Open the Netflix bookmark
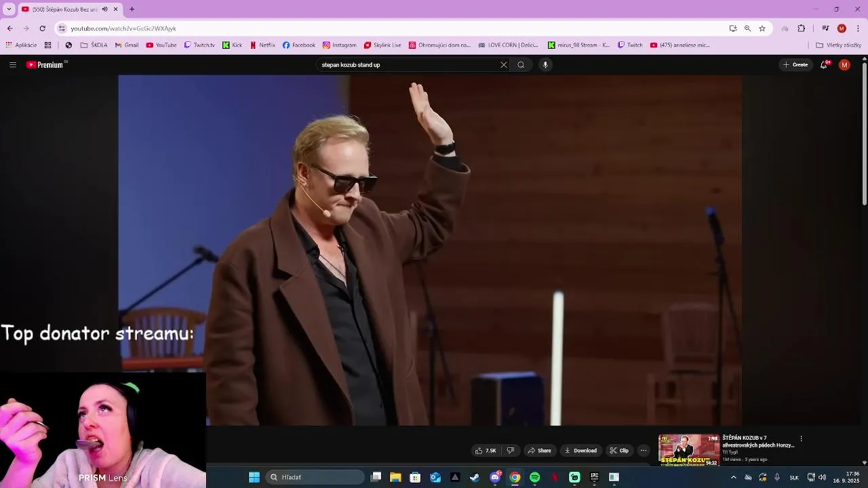Image resolution: width=868 pixels, height=488 pixels. click(262, 45)
